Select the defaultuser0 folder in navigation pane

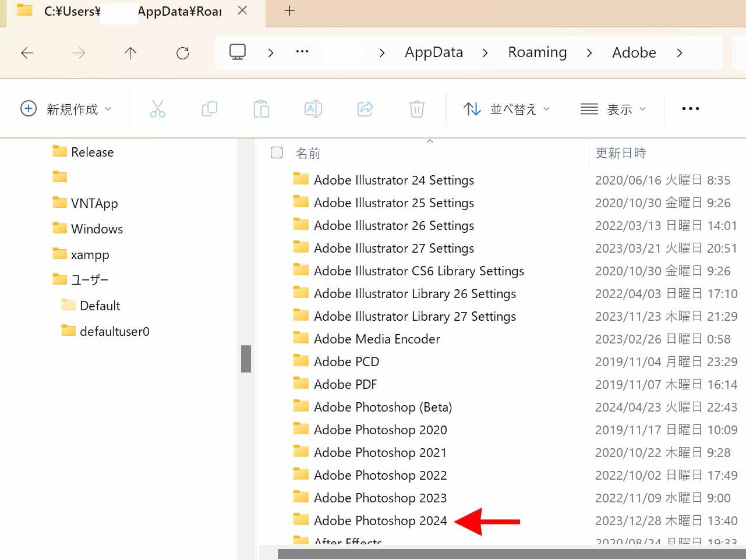105,331
